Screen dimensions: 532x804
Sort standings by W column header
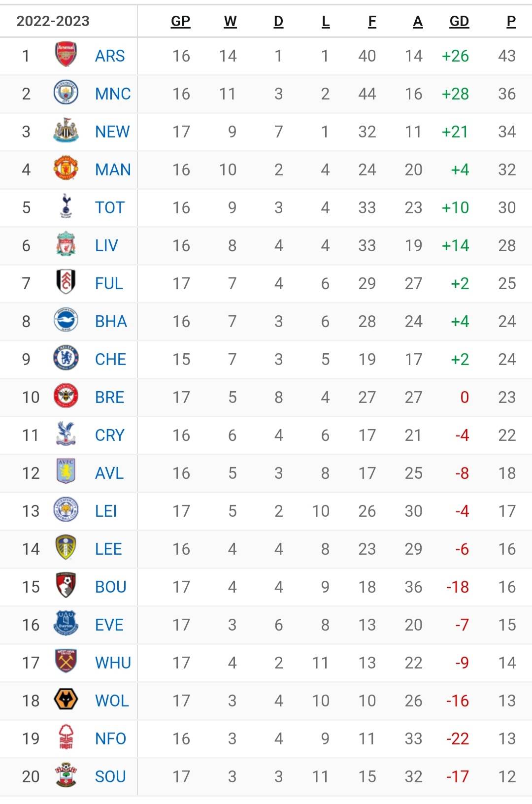tap(230, 21)
